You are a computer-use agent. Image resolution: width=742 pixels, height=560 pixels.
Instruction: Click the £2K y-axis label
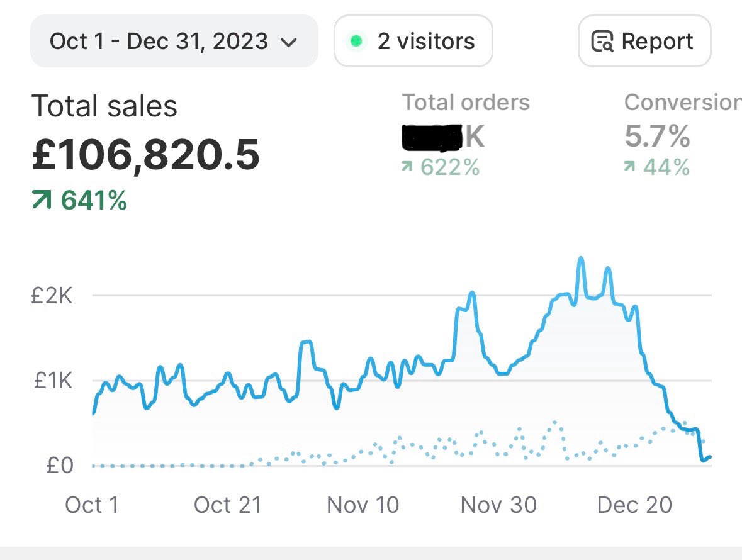(x=52, y=296)
